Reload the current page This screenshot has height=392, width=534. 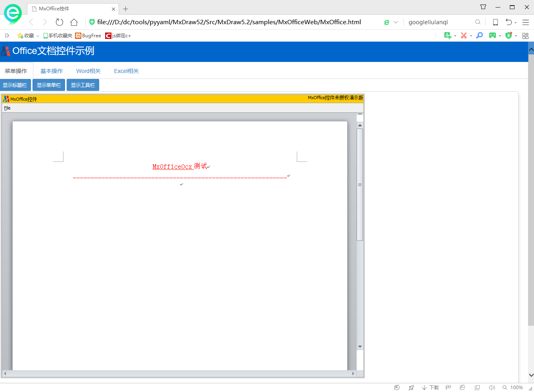pyautogui.click(x=60, y=22)
